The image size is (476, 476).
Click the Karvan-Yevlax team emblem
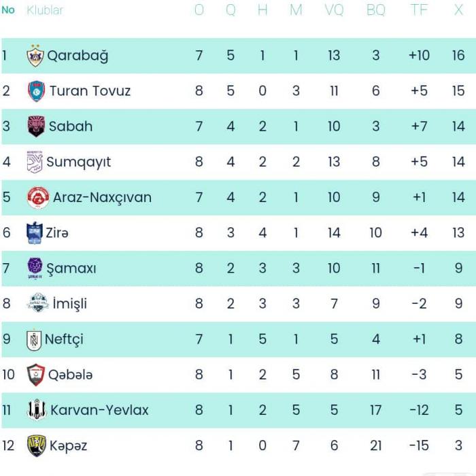37,410
